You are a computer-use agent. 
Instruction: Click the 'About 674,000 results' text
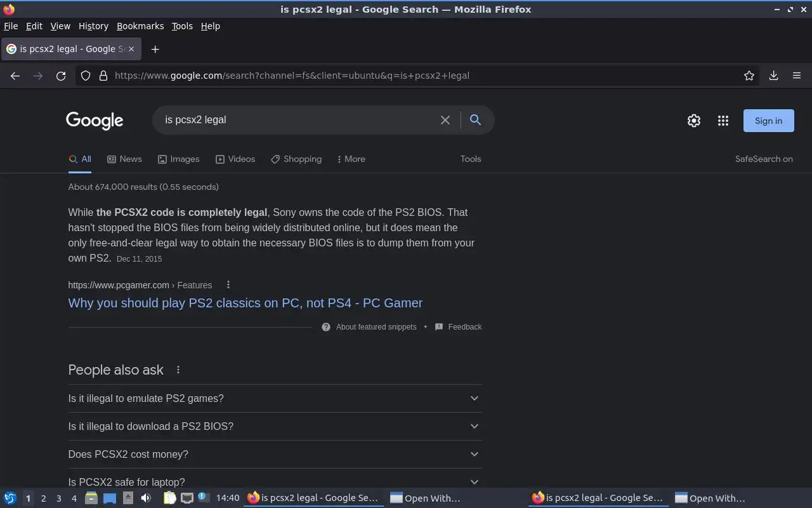pyautogui.click(x=143, y=187)
